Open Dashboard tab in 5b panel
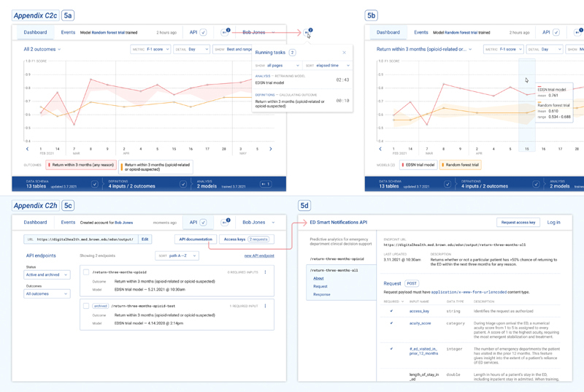Viewport: 584px width, 392px height. pyautogui.click(x=388, y=33)
